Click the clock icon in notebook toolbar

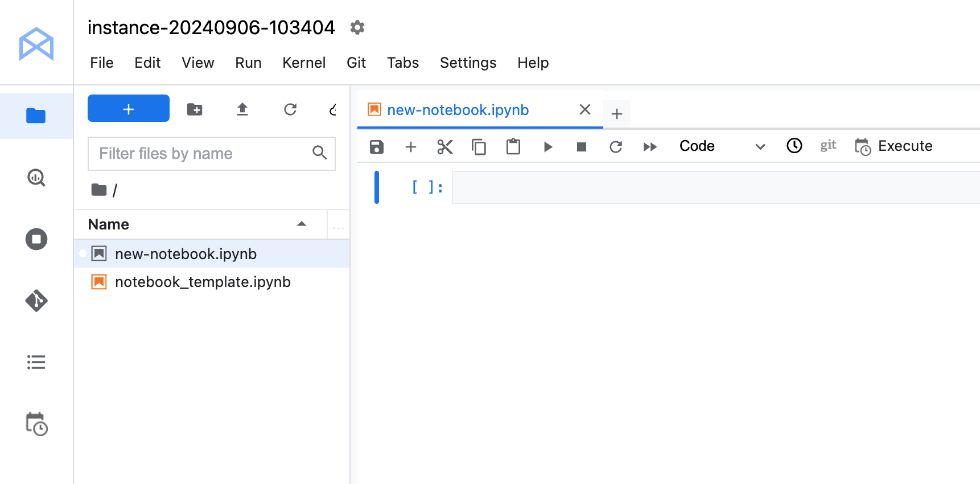794,146
